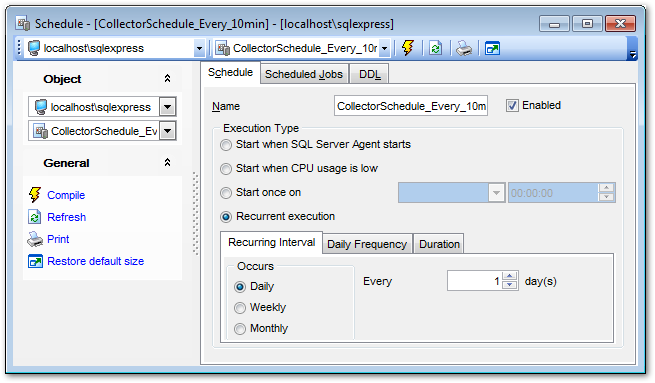Open the Start once on date dropdown

(x=496, y=193)
